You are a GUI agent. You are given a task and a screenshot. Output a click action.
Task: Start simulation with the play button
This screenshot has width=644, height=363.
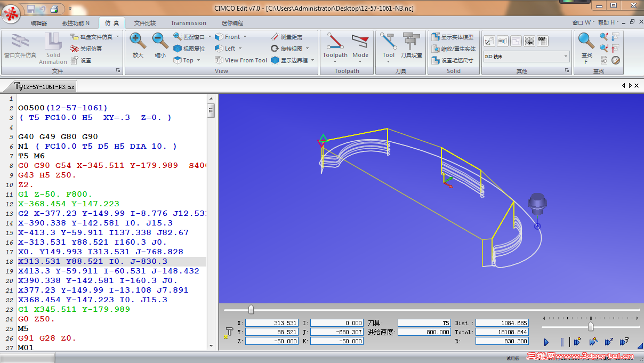(x=546, y=342)
